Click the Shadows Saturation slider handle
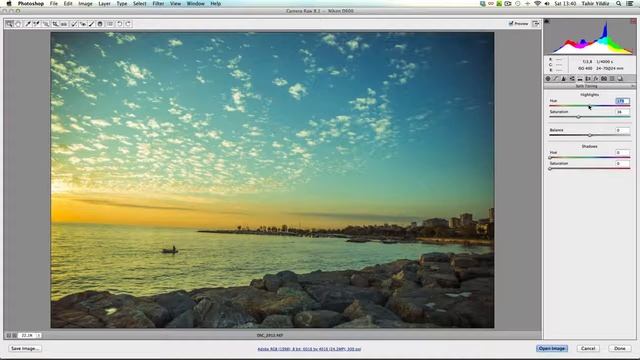Viewport: 640px width, 360px height. (x=550, y=168)
